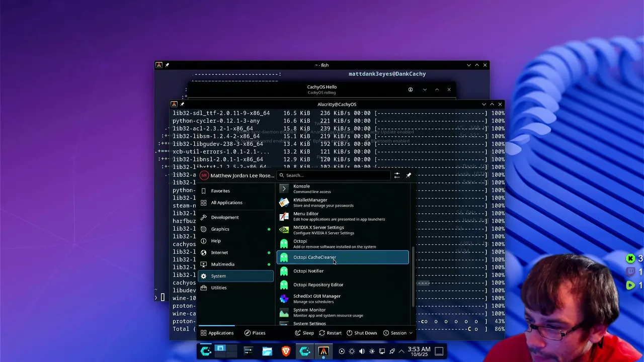Activate CachyOS Hello taskbar entry beside Brave
The image size is (644, 362).
point(305,351)
